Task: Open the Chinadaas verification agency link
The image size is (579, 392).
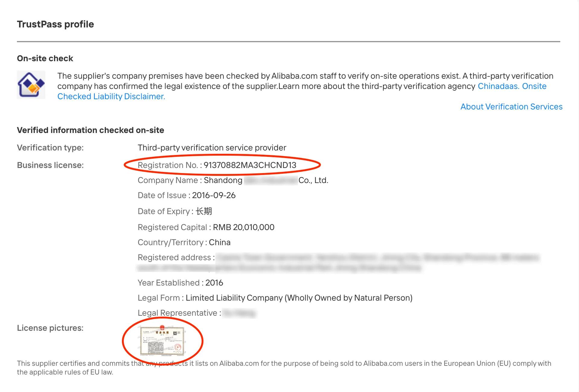Action: click(499, 86)
